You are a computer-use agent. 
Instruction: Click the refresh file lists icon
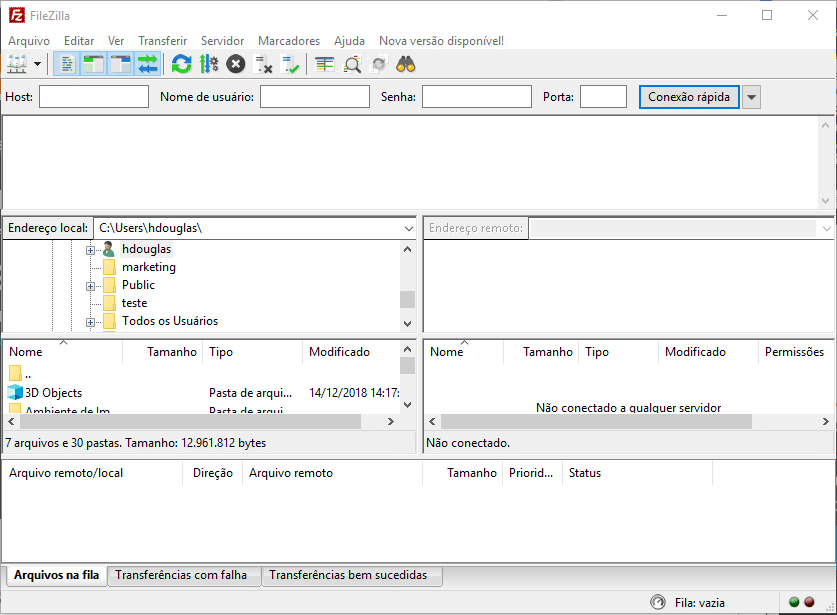point(181,65)
